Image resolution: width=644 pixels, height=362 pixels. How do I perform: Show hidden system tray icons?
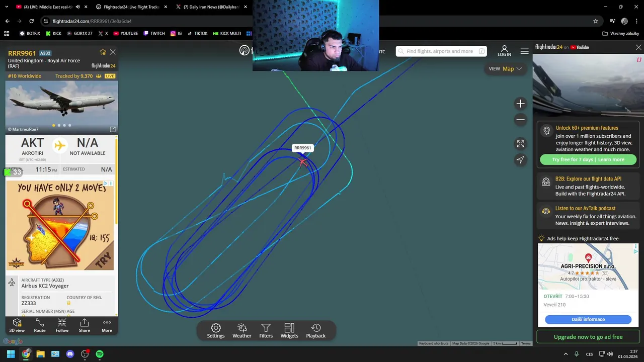[566, 354]
